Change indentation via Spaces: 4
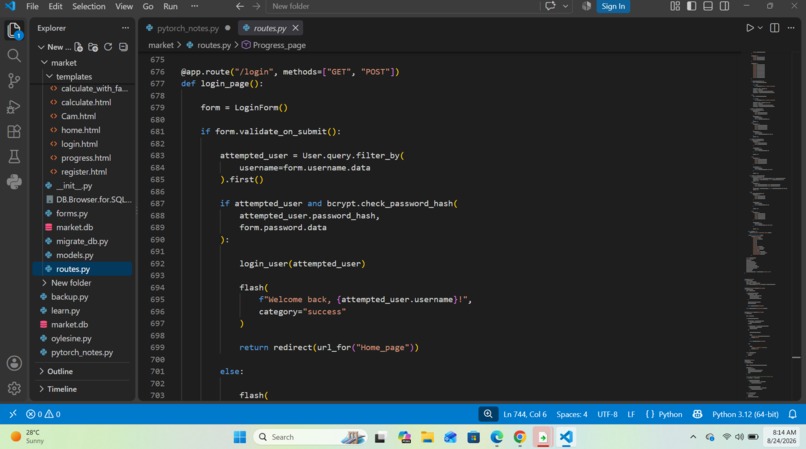 [572, 414]
